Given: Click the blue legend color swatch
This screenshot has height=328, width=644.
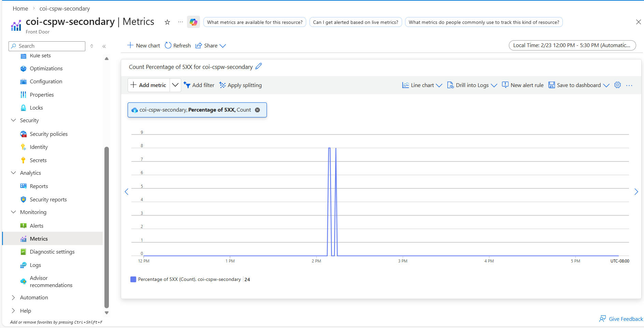Looking at the screenshot, I should 133,280.
